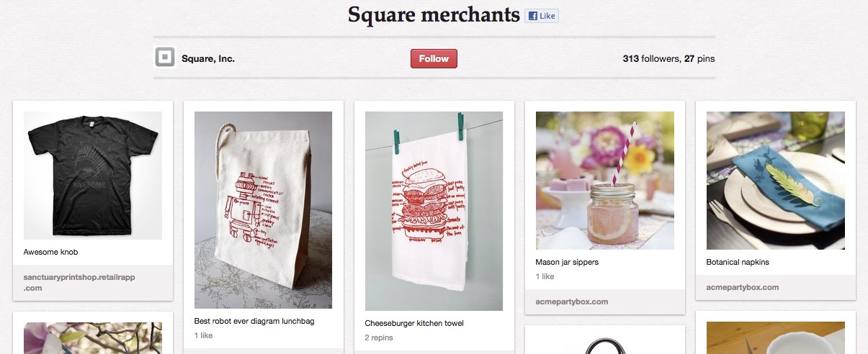Click the Square, Inc. logo icon
This screenshot has width=868, height=354.
[x=165, y=57]
